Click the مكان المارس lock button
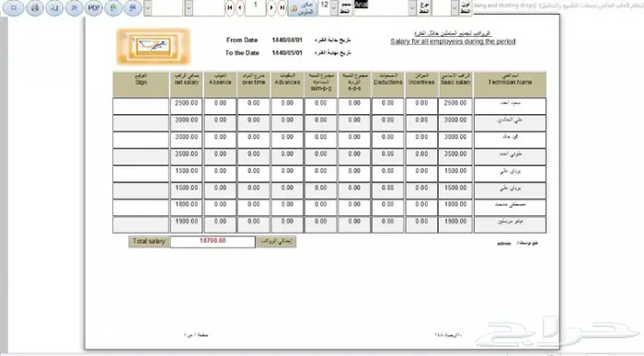 [303, 7]
